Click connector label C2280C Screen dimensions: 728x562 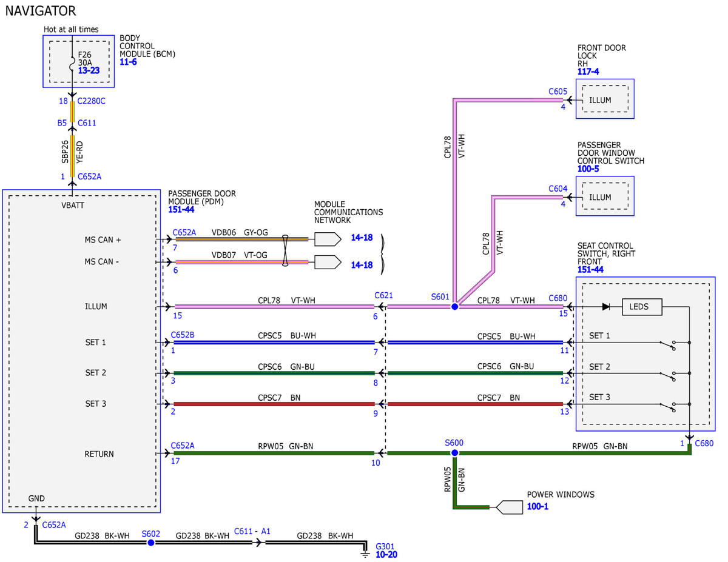[92, 101]
